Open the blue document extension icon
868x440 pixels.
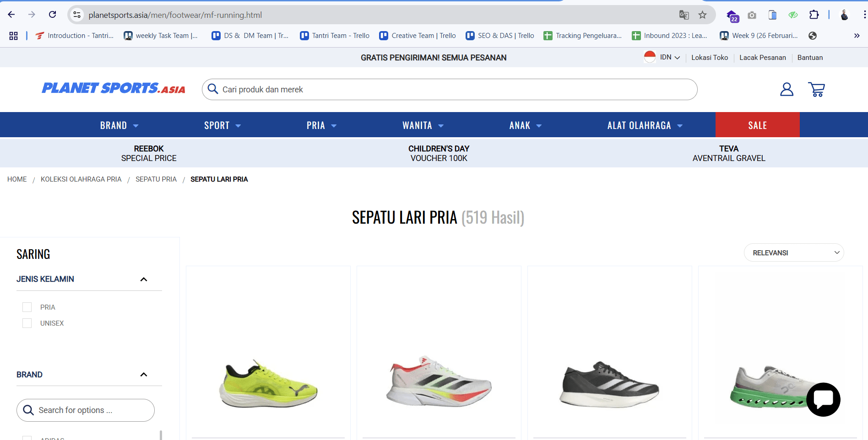tap(772, 15)
